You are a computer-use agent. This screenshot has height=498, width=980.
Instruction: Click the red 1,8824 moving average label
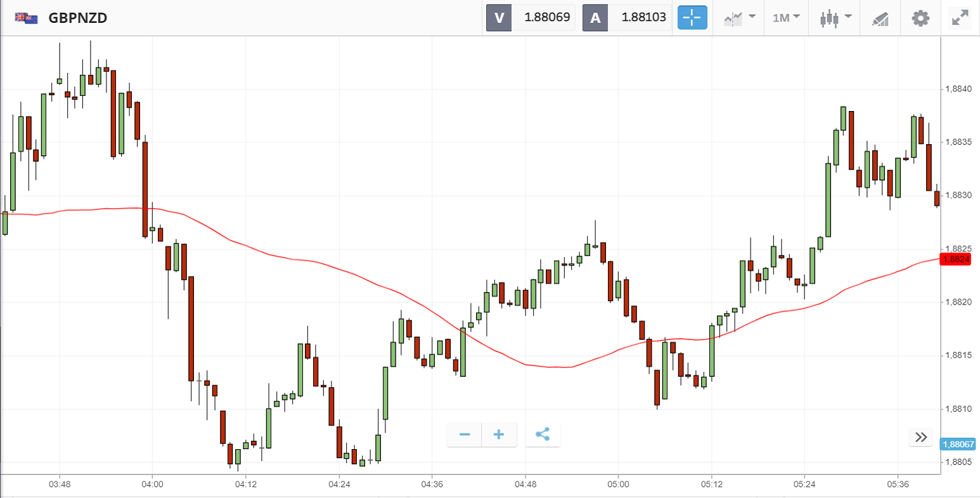click(956, 259)
